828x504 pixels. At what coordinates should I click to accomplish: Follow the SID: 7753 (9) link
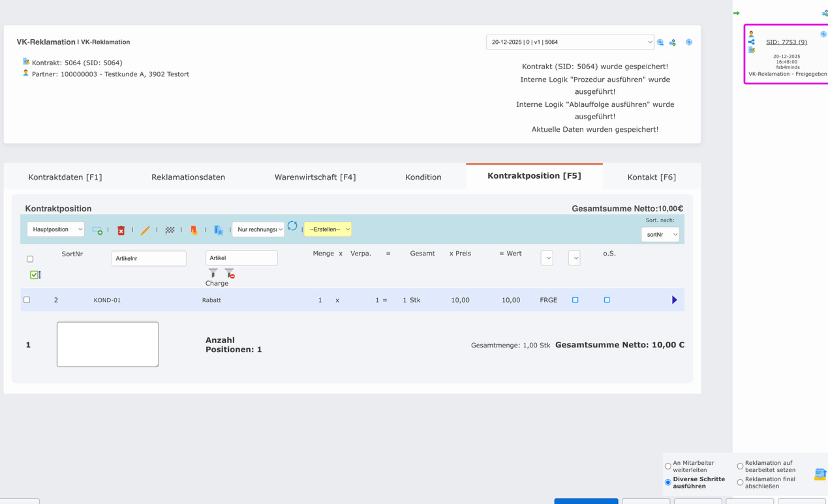tap(786, 42)
